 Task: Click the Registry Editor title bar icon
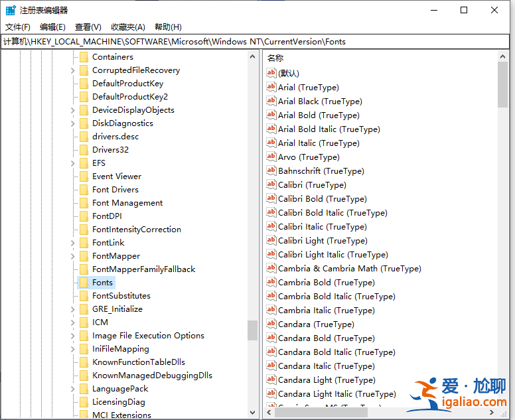[x=11, y=10]
